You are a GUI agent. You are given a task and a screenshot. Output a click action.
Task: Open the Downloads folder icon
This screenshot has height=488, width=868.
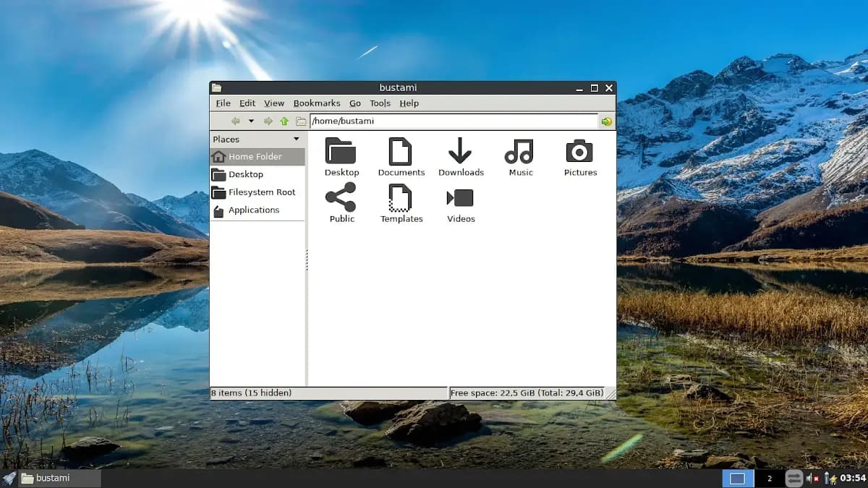click(460, 152)
